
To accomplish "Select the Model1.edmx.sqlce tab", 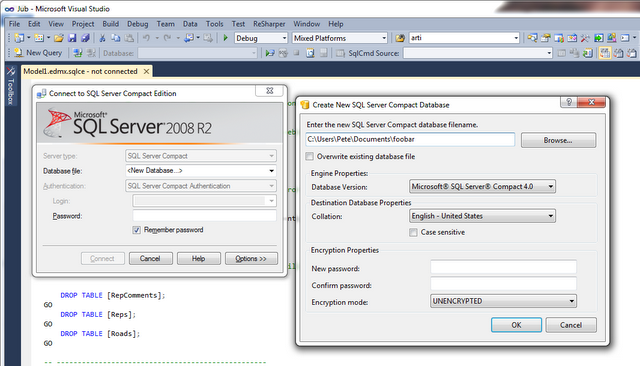I will 80,71.
